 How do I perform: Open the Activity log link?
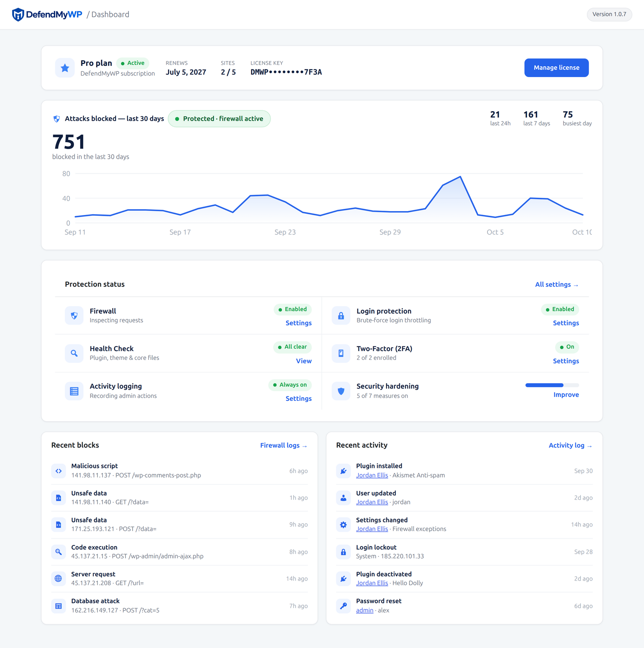[x=570, y=445]
